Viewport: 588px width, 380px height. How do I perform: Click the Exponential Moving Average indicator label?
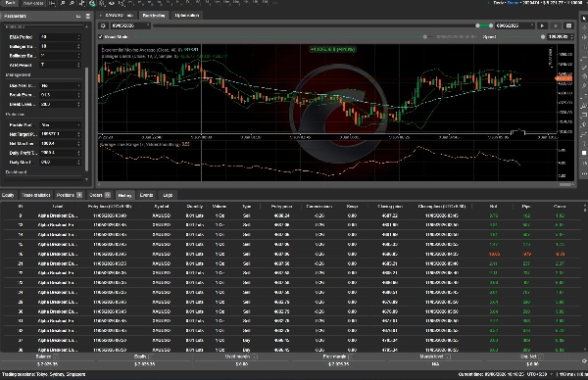pos(142,50)
